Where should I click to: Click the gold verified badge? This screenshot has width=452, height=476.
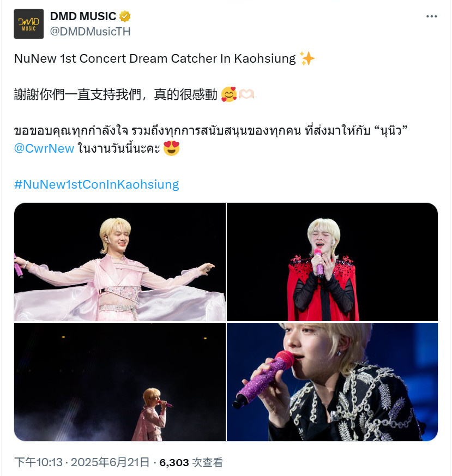[125, 16]
